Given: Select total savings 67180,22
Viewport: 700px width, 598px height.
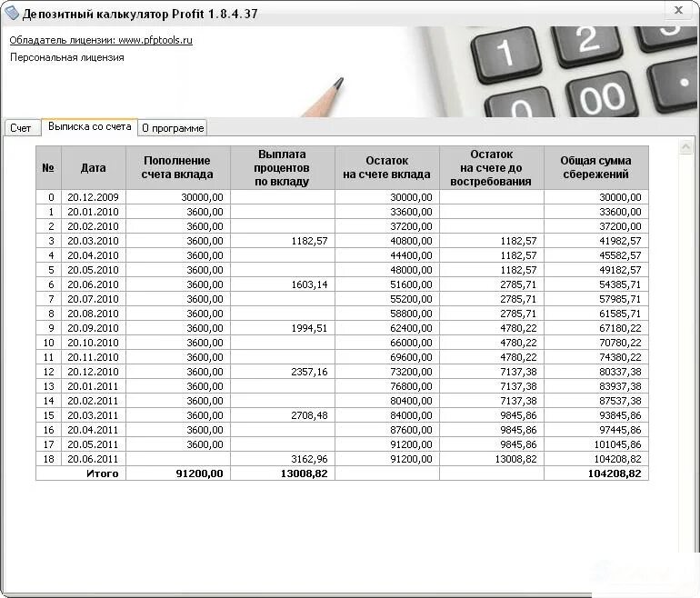Looking at the screenshot, I should pos(596,328).
